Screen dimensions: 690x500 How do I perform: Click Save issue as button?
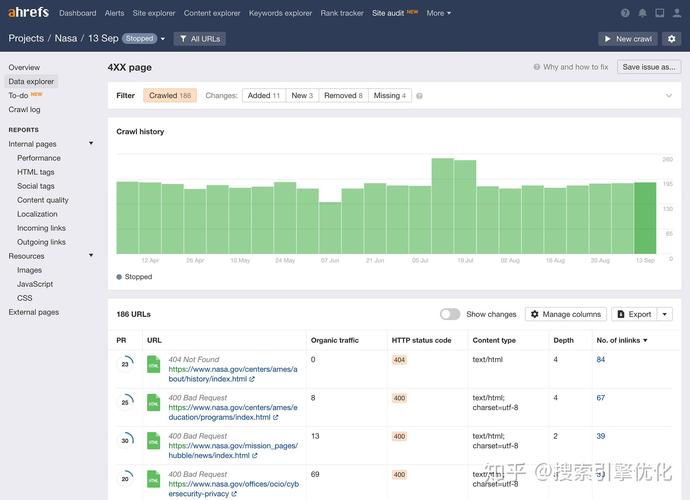tap(649, 67)
